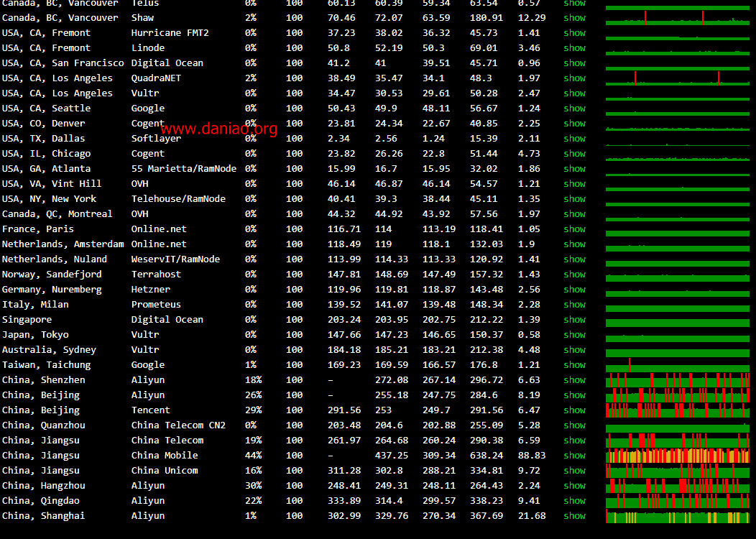This screenshot has width=756, height=539.
Task: Click 'show' for San Francisco Digital Ocean
Action: pos(575,63)
